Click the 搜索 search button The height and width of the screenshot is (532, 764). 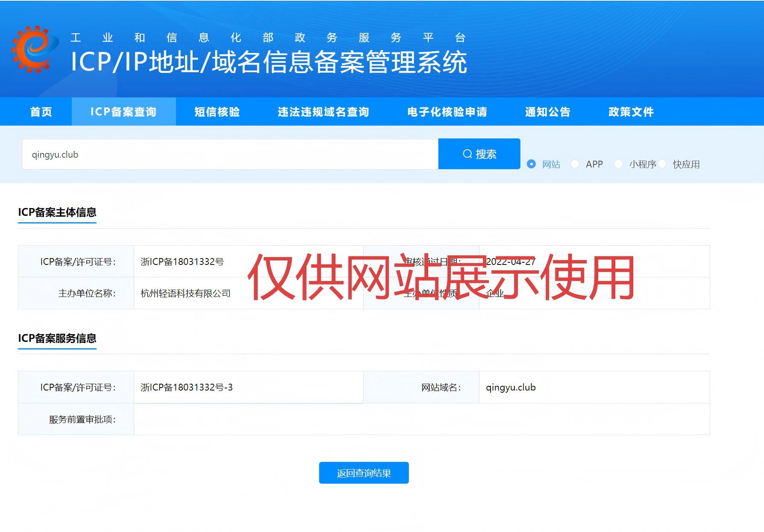[479, 154]
